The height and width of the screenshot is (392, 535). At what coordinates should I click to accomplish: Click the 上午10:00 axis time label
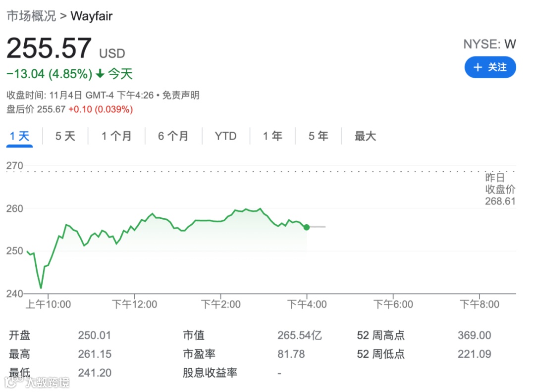(x=49, y=304)
